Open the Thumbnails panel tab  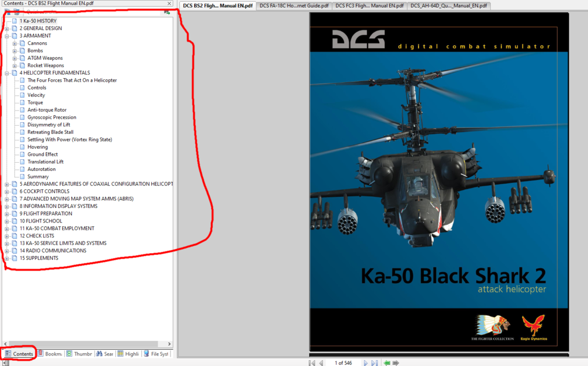79,354
